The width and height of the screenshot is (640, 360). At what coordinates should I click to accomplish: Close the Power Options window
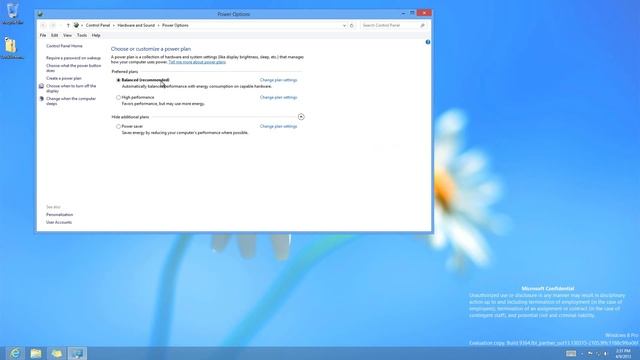tap(424, 13)
